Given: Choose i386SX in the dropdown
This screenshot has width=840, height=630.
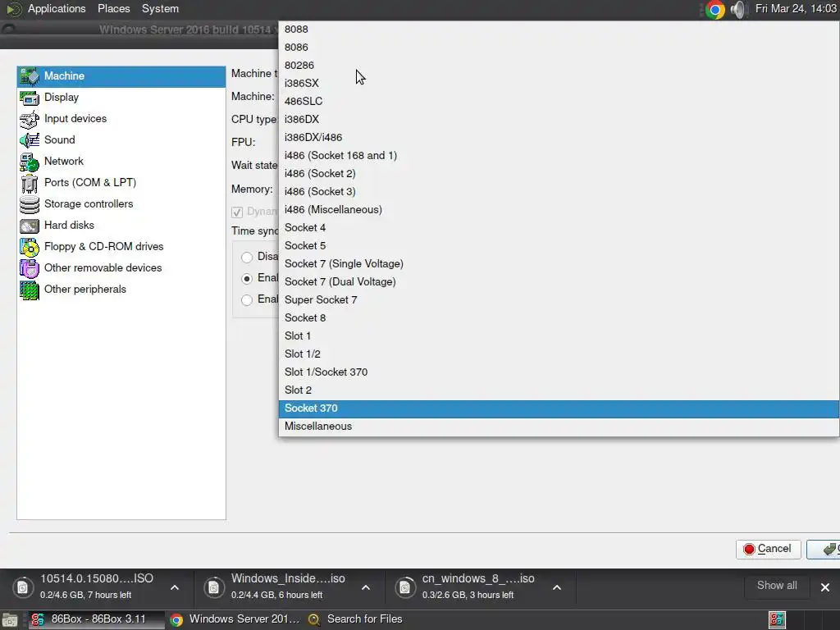Looking at the screenshot, I should click(x=559, y=84).
